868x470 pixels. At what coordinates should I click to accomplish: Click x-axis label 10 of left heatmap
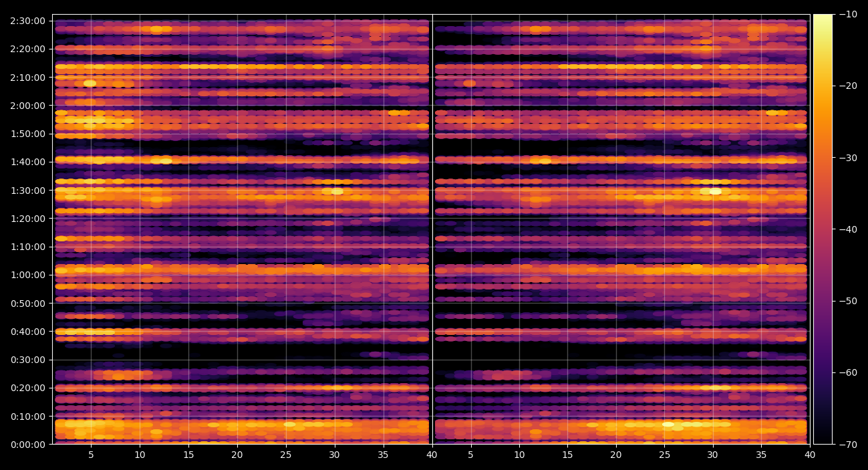(140, 455)
